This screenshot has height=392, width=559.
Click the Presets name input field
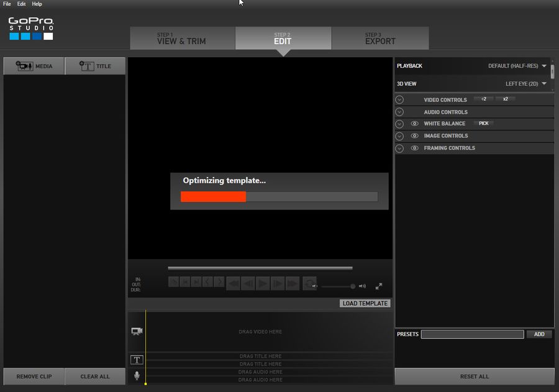click(x=472, y=334)
